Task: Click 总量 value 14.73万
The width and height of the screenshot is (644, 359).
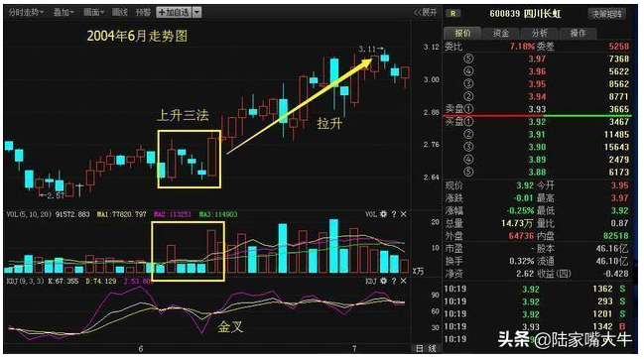Action: [x=517, y=223]
